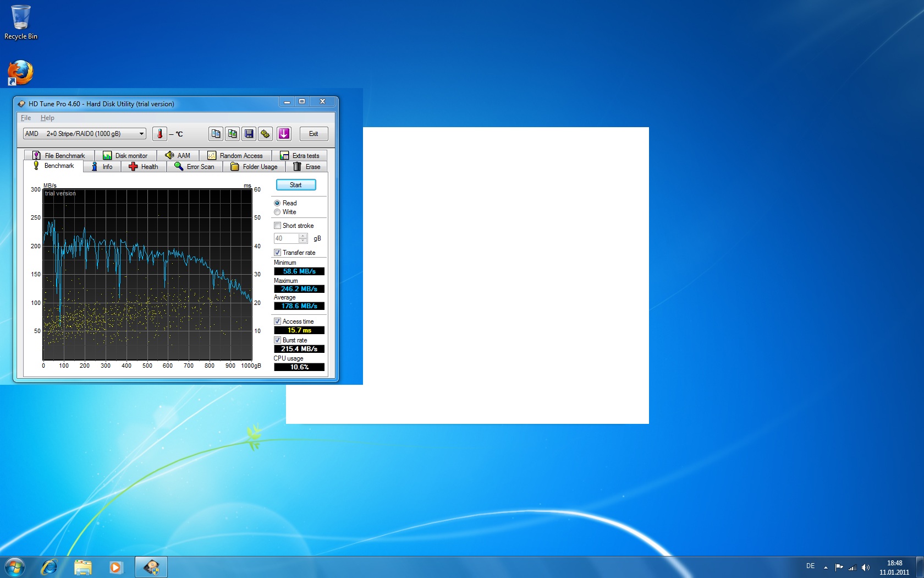The width and height of the screenshot is (924, 578).
Task: Click the purple down-arrow icon in the toolbar
Action: pyautogui.click(x=284, y=134)
